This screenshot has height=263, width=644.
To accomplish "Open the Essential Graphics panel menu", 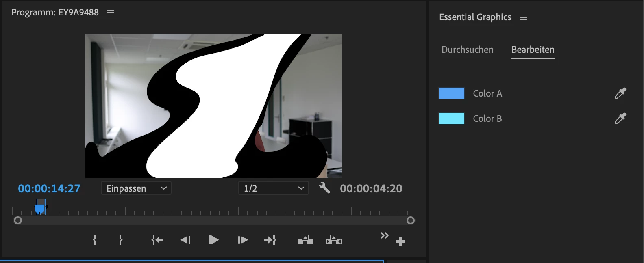I will [x=524, y=17].
